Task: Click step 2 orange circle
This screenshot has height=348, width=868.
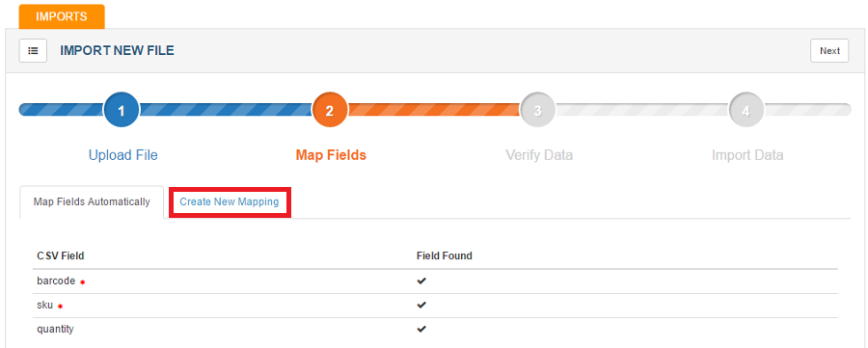Action: (x=330, y=110)
